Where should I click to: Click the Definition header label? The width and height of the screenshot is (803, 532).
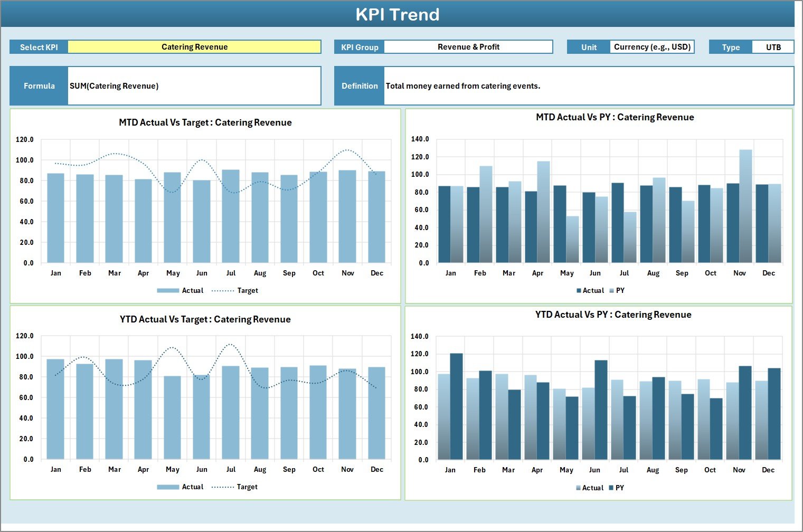359,85
